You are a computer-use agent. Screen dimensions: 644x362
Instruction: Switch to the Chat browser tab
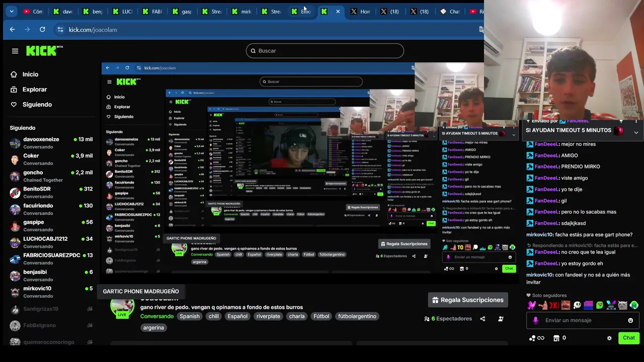pos(450,11)
